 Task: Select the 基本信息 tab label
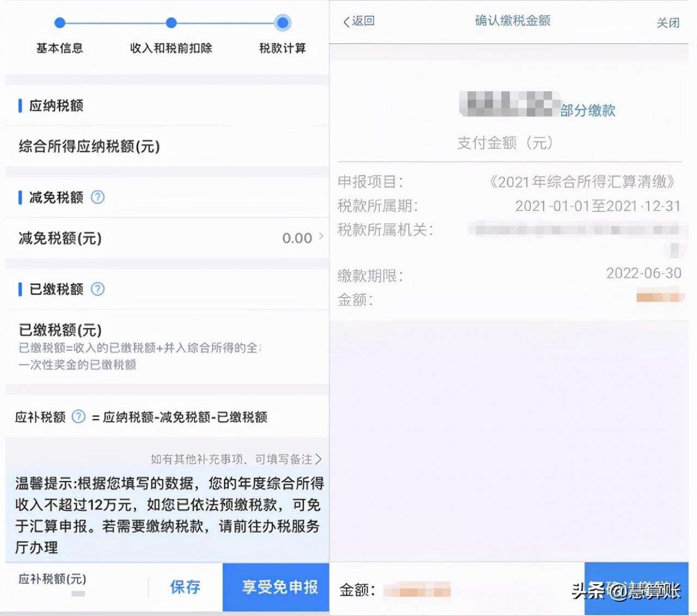[x=59, y=48]
